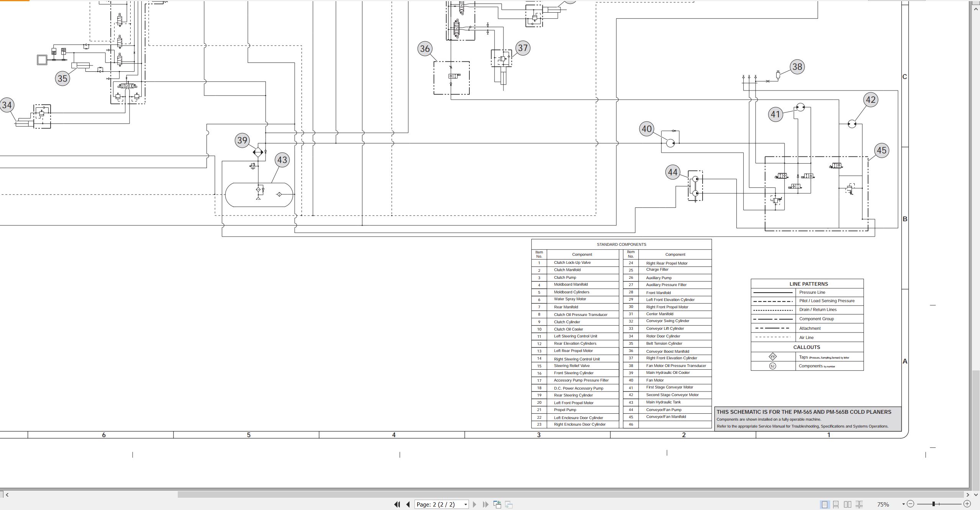Image resolution: width=980 pixels, height=510 pixels.
Task: Select 'Air Line' legend entry
Action: tap(806, 338)
